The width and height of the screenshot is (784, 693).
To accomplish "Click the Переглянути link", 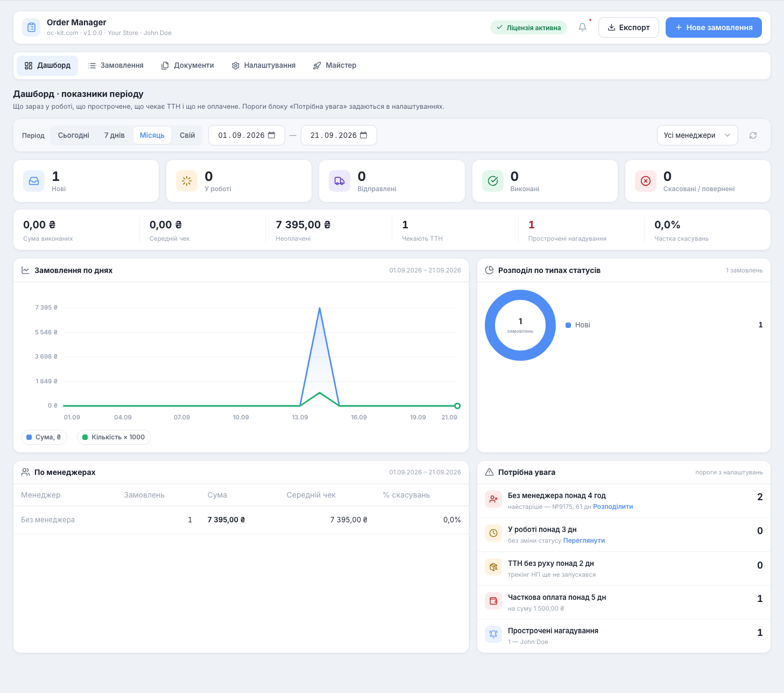I will tap(584, 541).
